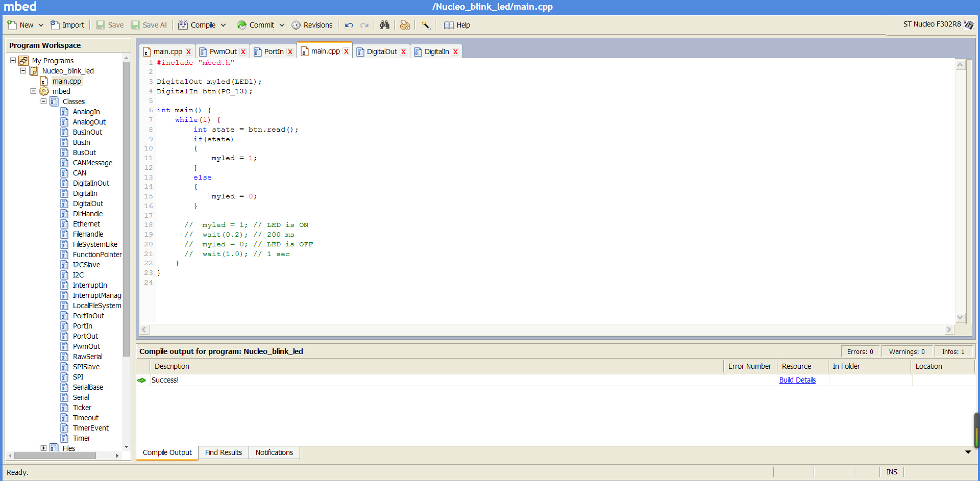Open the Ticker class doc
980x481 pixels.
pyautogui.click(x=82, y=408)
